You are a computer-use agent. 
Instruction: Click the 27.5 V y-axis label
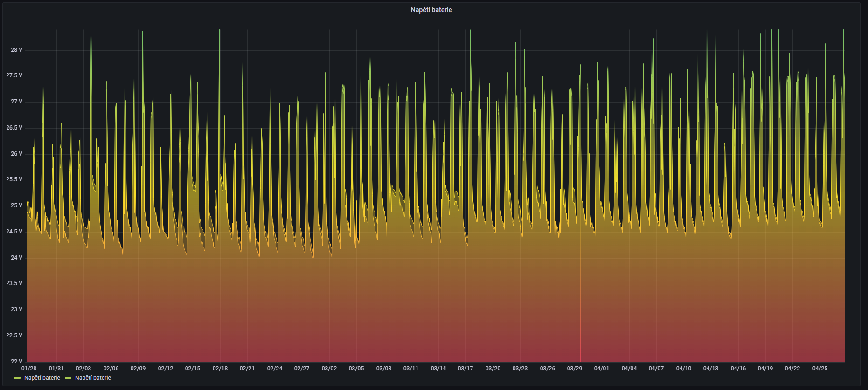pyautogui.click(x=14, y=75)
